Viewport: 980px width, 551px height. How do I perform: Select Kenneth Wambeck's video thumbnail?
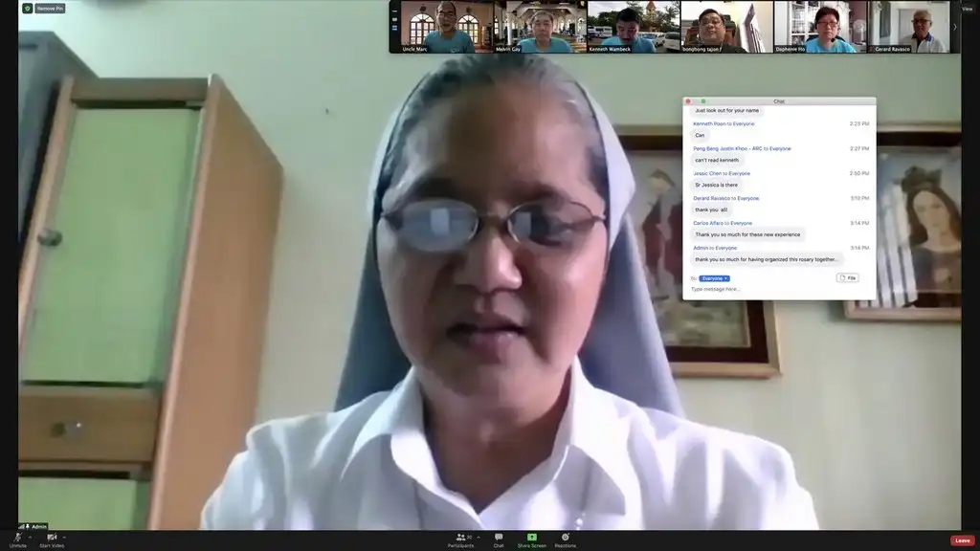(634, 27)
